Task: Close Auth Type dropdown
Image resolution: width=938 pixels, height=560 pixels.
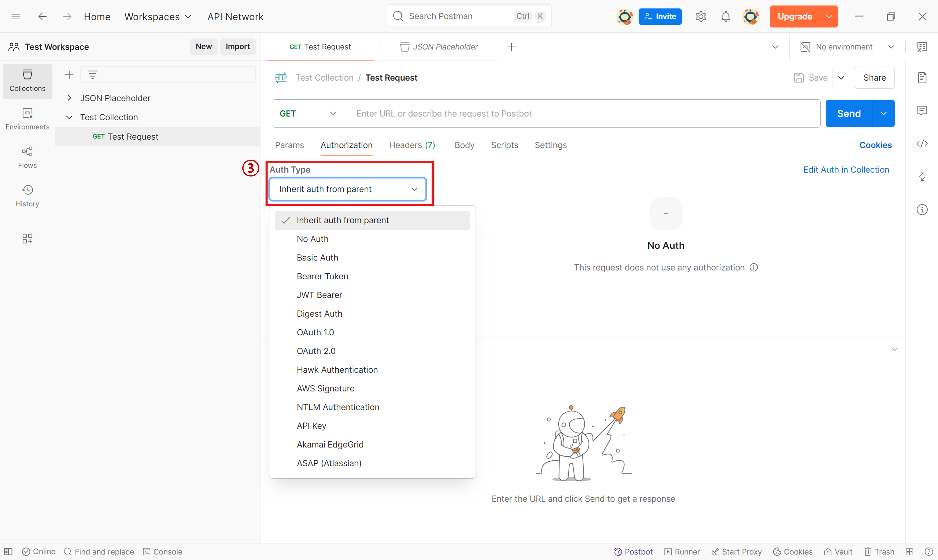Action: click(348, 189)
